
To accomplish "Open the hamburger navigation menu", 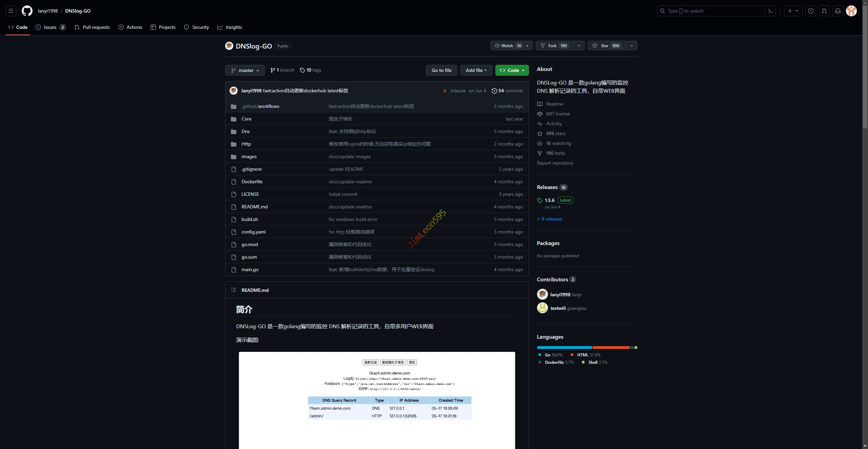I will (11, 11).
